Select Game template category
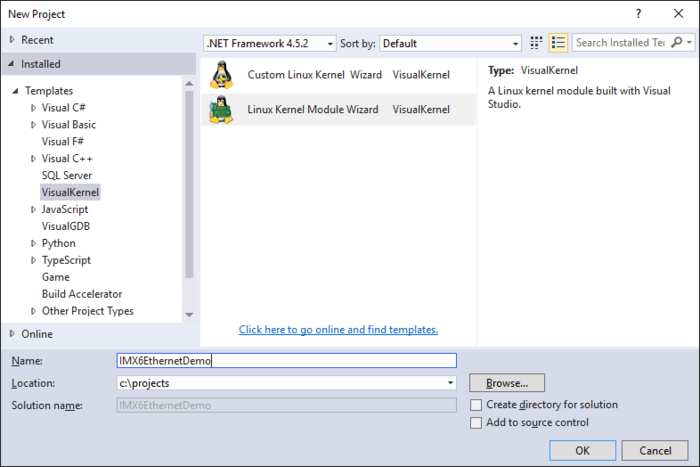Image resolution: width=700 pixels, height=467 pixels. (56, 277)
